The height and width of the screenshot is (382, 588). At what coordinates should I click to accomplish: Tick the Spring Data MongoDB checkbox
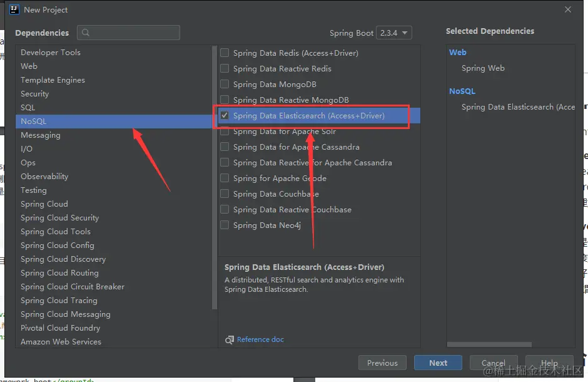pyautogui.click(x=225, y=84)
